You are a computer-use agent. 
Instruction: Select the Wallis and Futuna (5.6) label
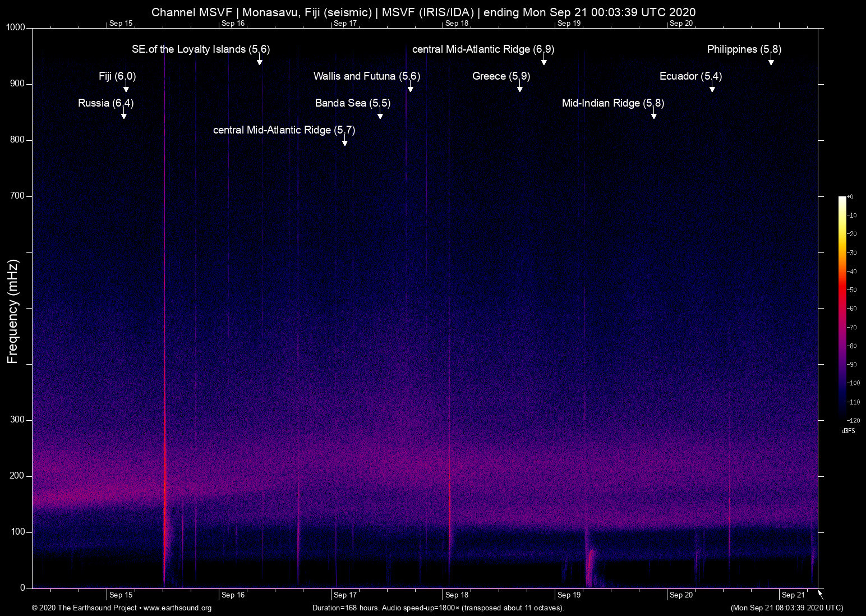pos(366,76)
